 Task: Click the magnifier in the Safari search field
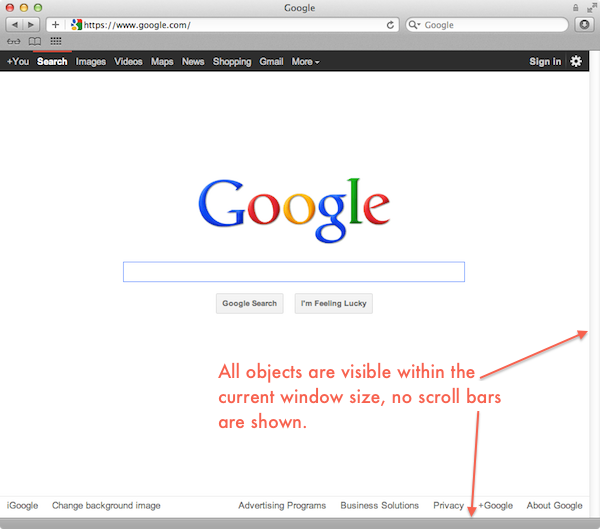coord(414,25)
